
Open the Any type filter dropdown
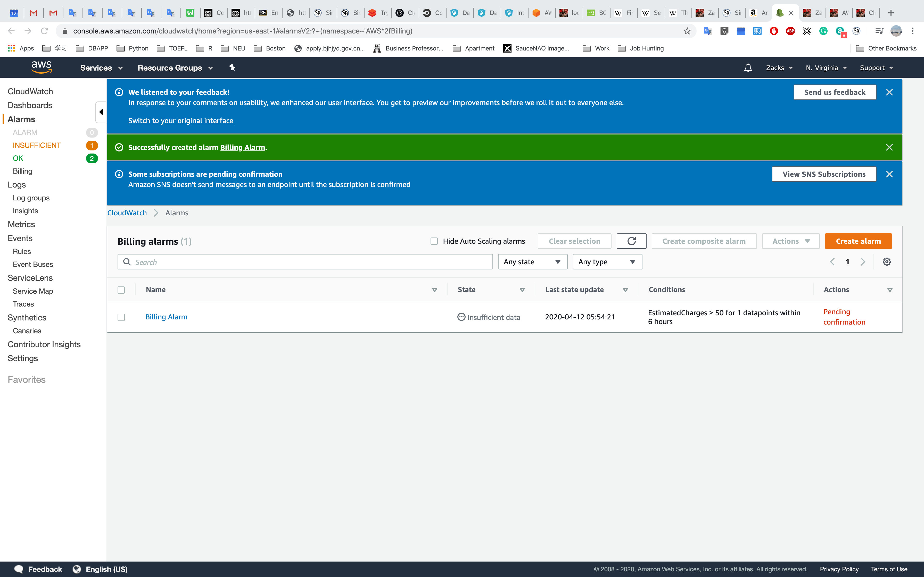coord(607,262)
